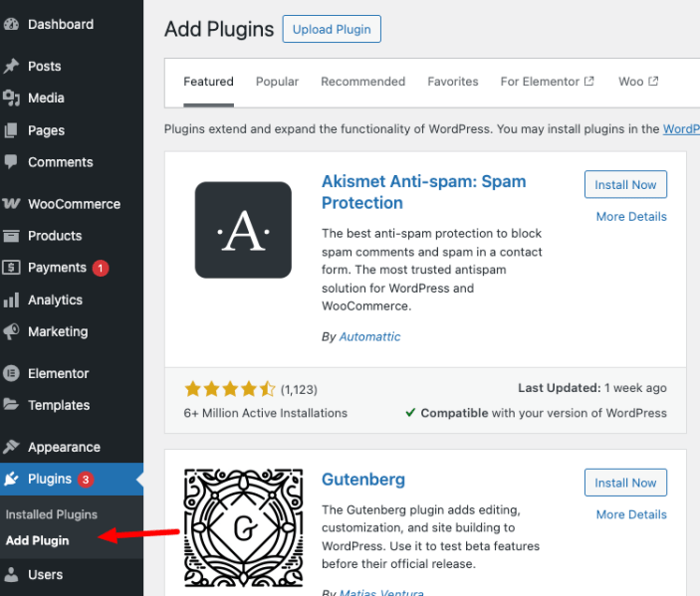Install the Akismet Anti-spam plugin

point(625,185)
